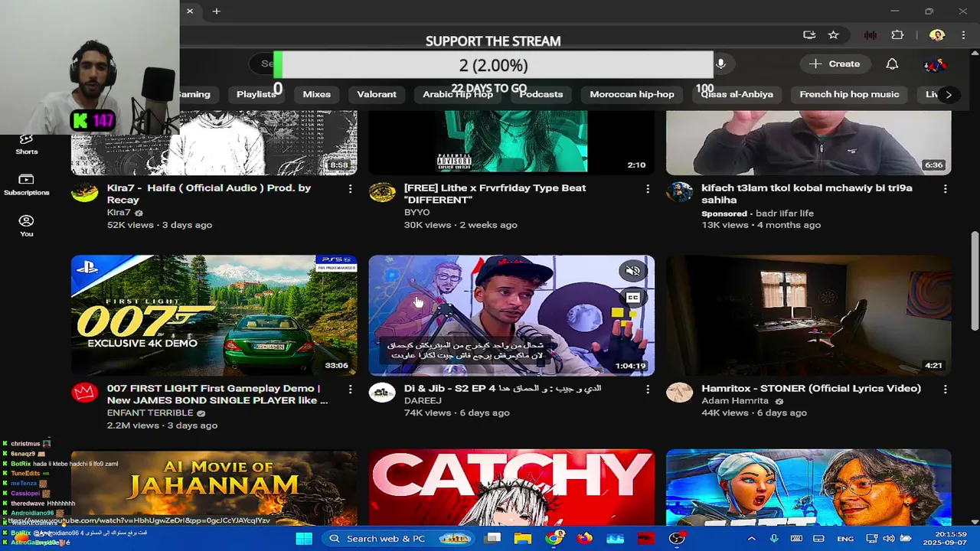
Task: Select the Playlists category chip
Action: click(x=256, y=94)
